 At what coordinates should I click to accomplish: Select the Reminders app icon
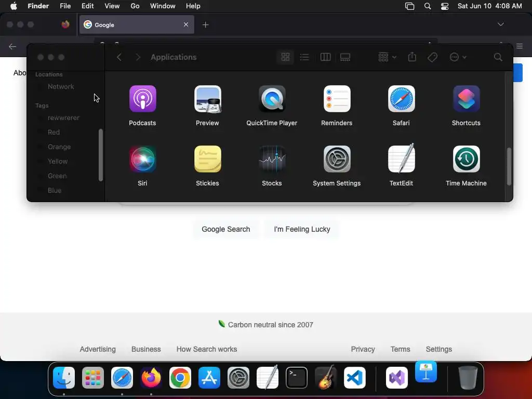(337, 99)
